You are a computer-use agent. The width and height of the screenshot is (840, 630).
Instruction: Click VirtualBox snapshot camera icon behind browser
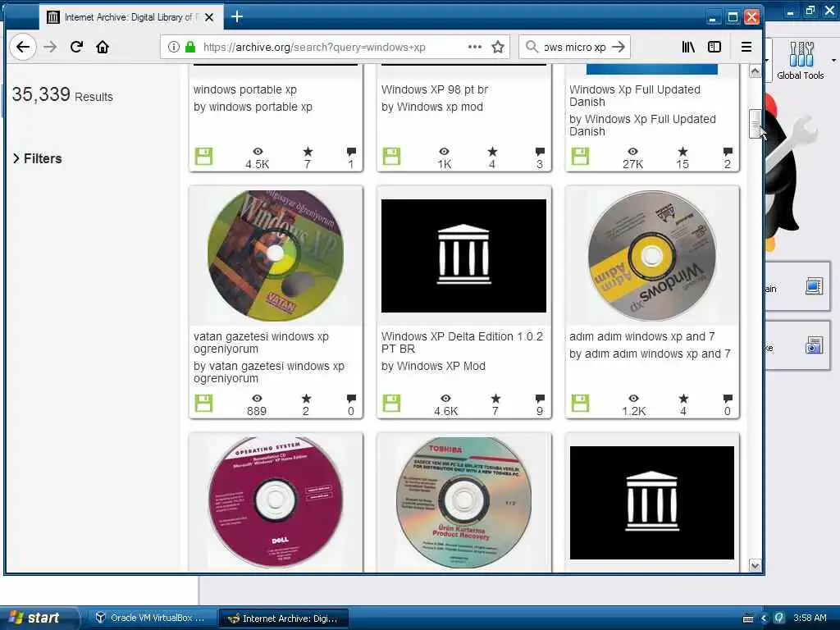(x=814, y=345)
